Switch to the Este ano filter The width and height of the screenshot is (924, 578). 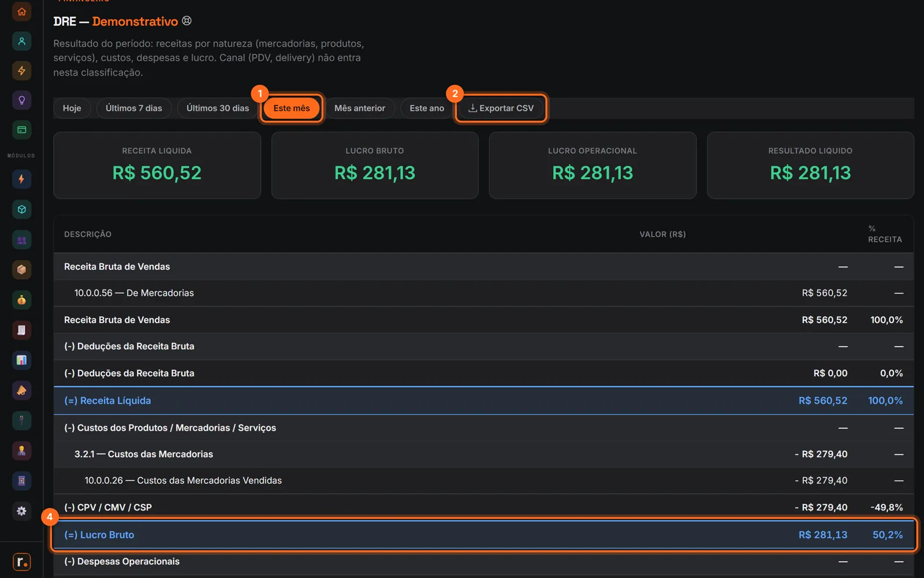point(427,108)
